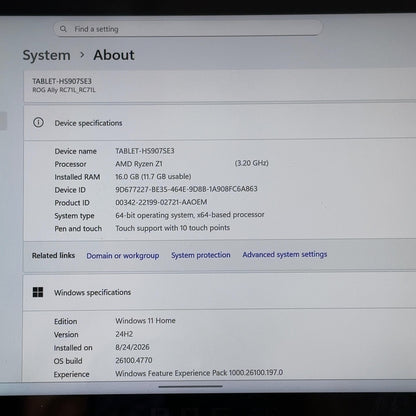Screen dimensions: 416x416
Task: Go back to System in the breadcrumb
Action: coord(46,55)
